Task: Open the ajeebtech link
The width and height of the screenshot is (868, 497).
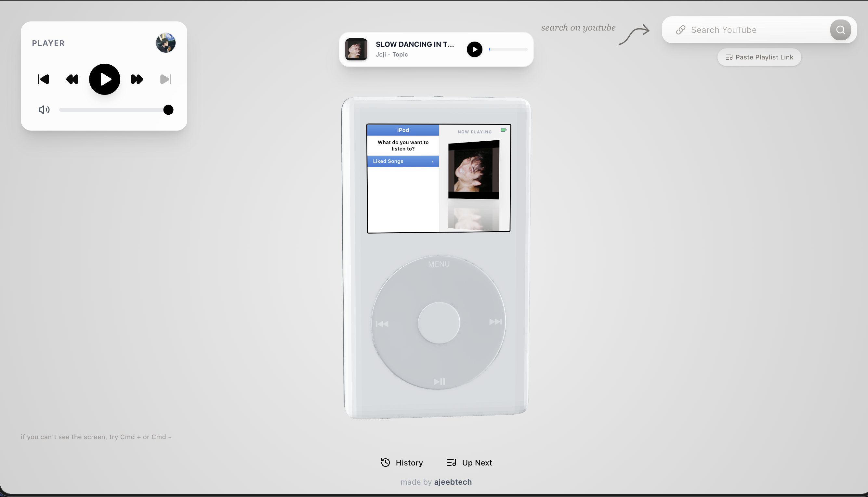Action: [x=453, y=482]
